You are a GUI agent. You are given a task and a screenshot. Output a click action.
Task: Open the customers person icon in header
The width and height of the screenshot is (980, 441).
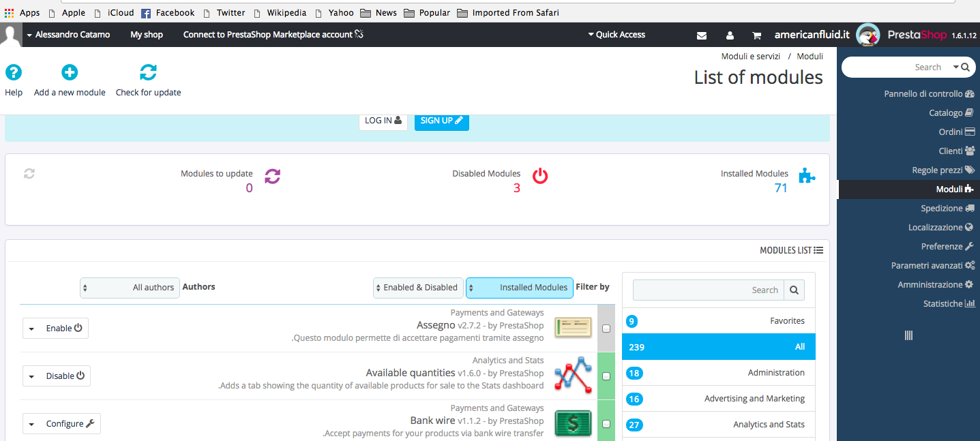[x=730, y=35]
